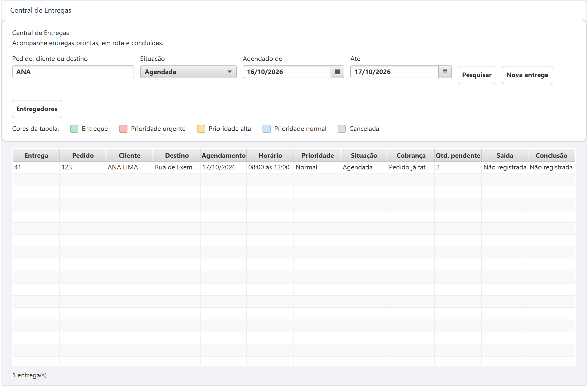Click the gray Cancelada color swatch

pyautogui.click(x=342, y=129)
